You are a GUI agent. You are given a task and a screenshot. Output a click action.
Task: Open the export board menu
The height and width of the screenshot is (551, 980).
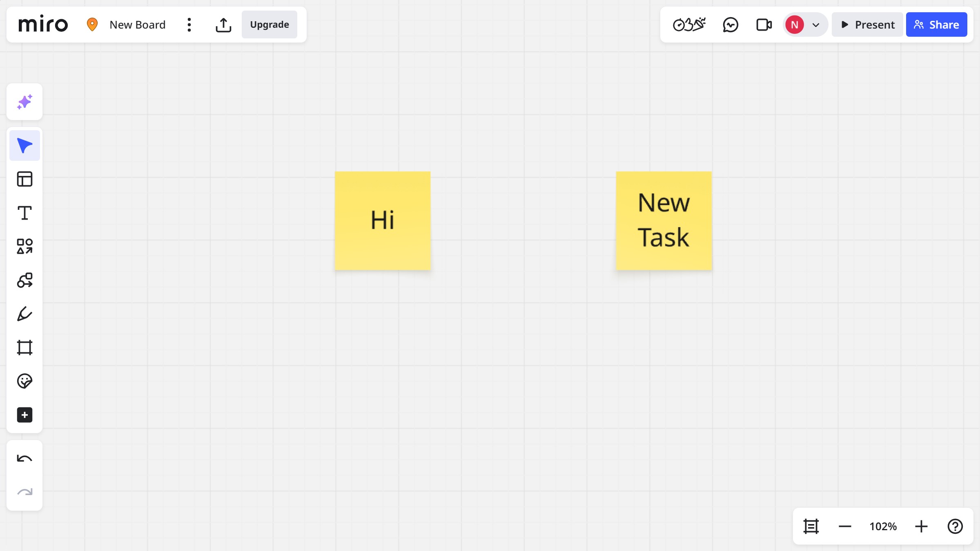(x=223, y=24)
